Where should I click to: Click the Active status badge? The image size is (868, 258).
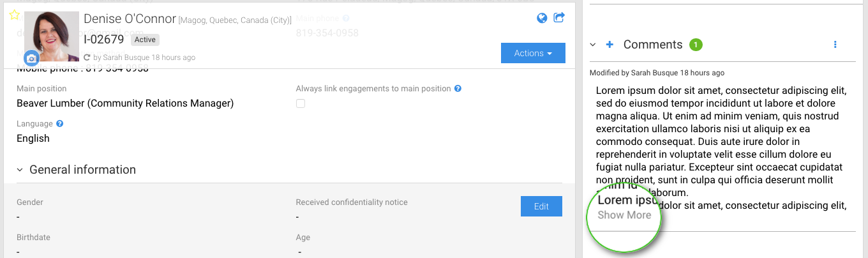[145, 40]
